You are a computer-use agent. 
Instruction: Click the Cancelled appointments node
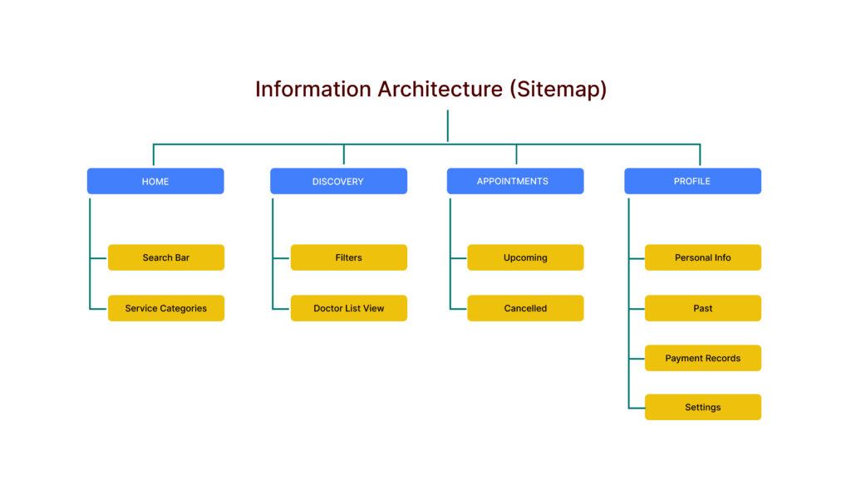[x=525, y=308]
